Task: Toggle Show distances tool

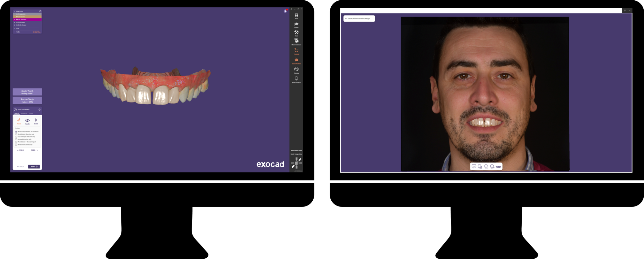Action: [296, 41]
